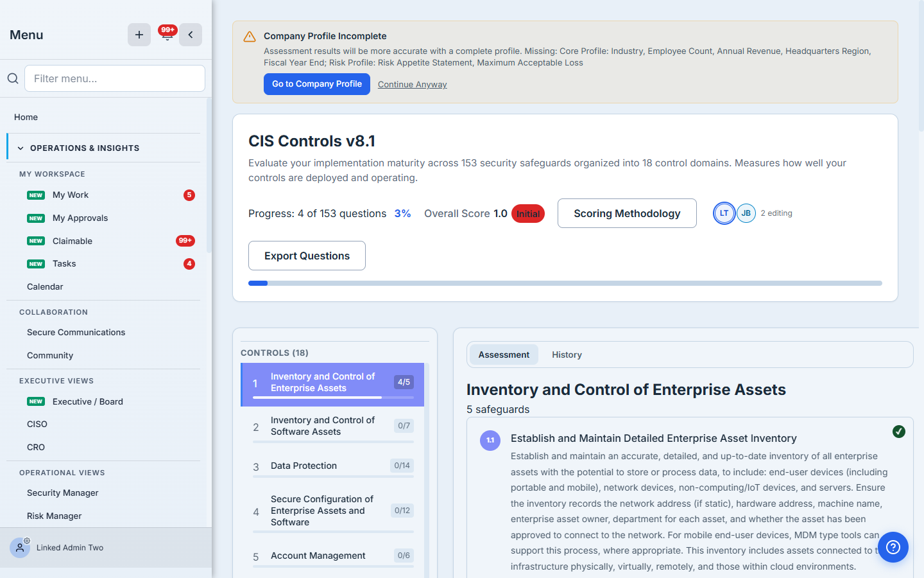
Task: Open the Security Manager view
Action: (63, 493)
